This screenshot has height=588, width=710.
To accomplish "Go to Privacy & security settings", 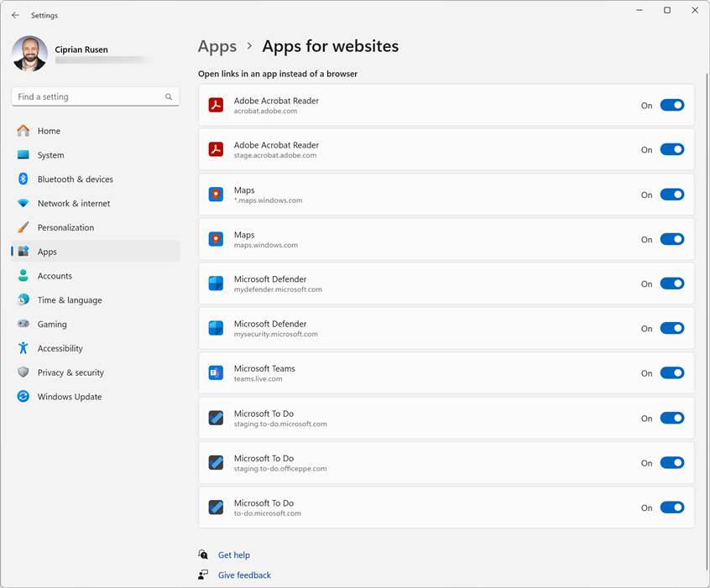I will pyautogui.click(x=70, y=372).
